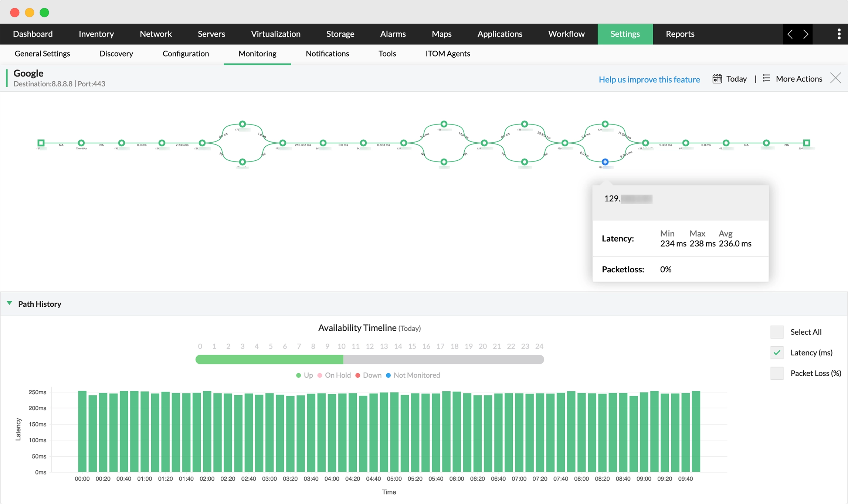Click the source square node at path start

tap(41, 143)
